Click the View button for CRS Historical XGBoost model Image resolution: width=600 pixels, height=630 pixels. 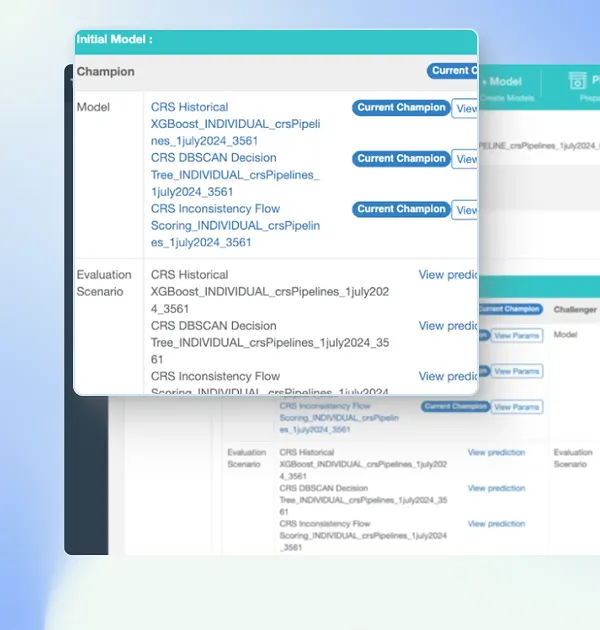click(465, 108)
